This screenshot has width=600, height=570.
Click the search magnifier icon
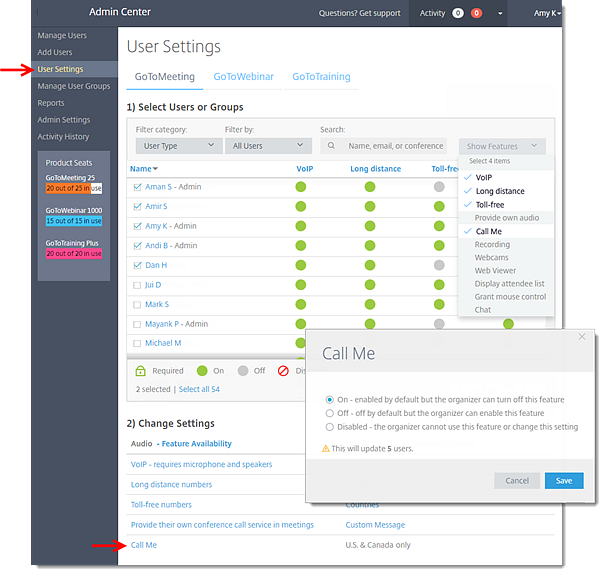pos(331,146)
